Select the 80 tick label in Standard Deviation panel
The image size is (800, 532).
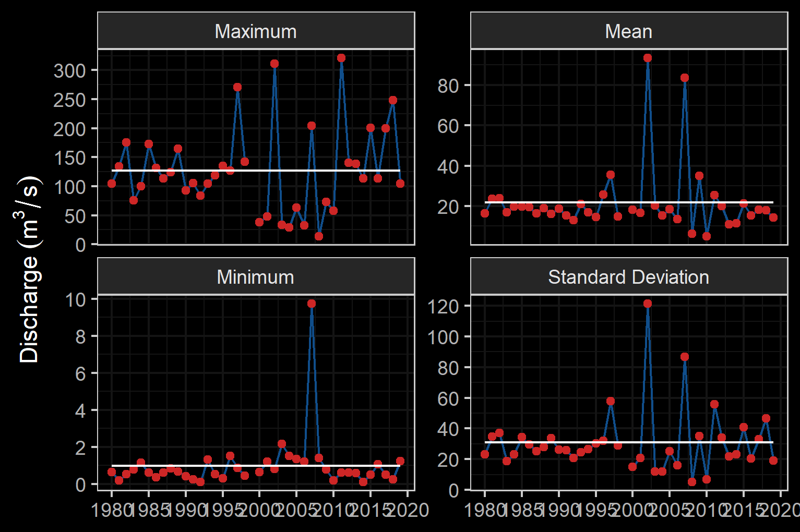pos(448,368)
